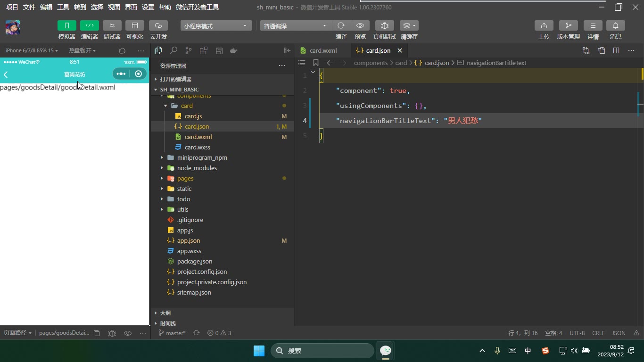
Task: Start 真机调试 remote debugging
Action: [384, 25]
